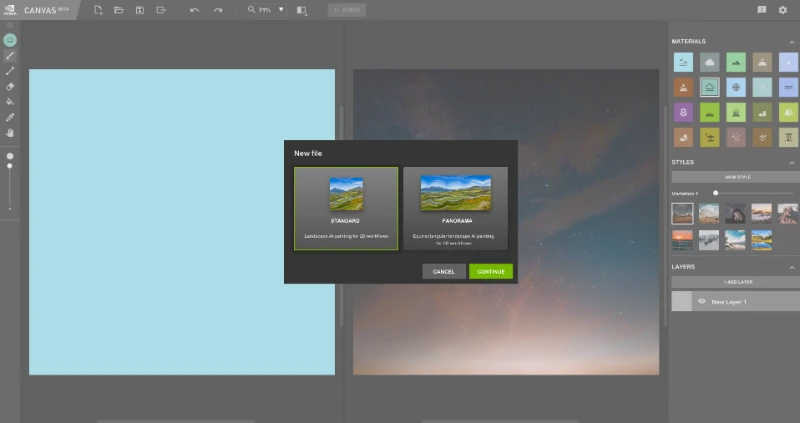800x423 pixels.
Task: Pick the light blue water material
Action: click(683, 62)
